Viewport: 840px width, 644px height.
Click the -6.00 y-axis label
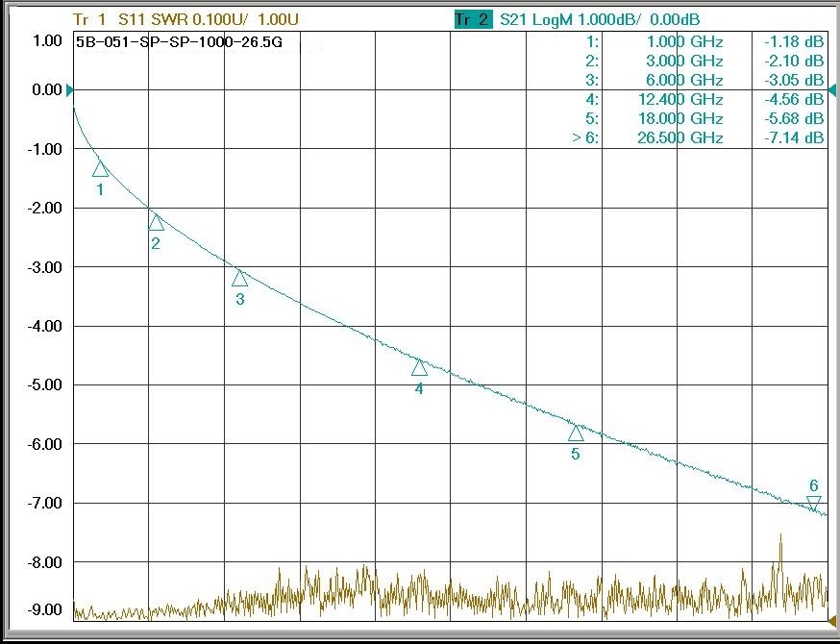[x=45, y=444]
